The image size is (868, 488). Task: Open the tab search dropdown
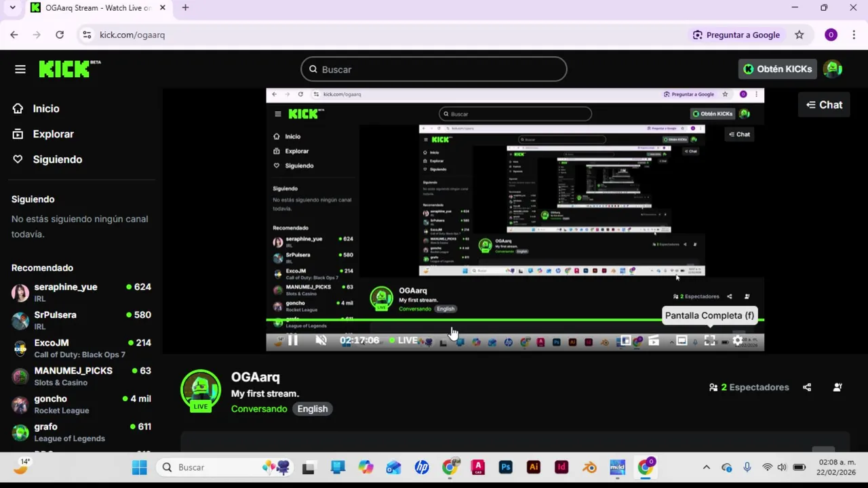tap(12, 7)
